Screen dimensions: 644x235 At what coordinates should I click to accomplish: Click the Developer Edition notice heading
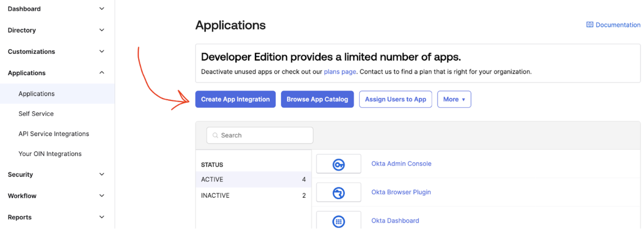tap(331, 57)
